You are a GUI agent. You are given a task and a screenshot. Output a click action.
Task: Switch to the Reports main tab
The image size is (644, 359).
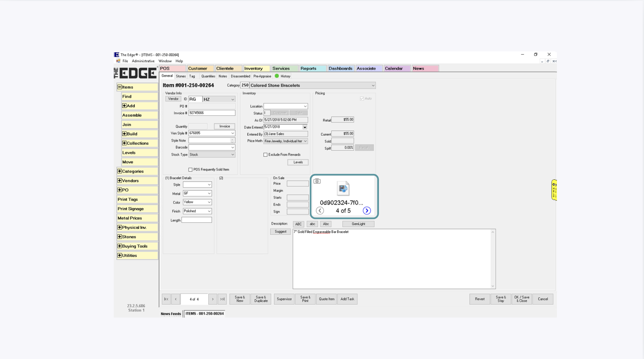pyautogui.click(x=313, y=68)
